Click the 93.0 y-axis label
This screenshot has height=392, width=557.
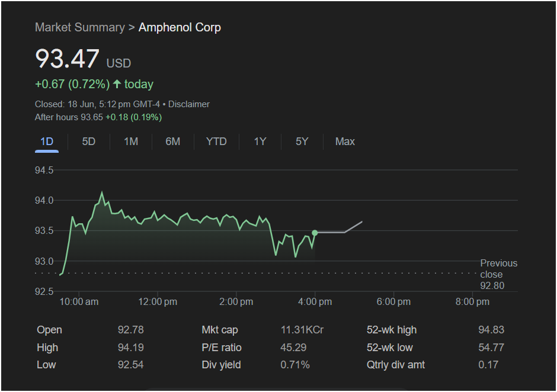tap(44, 261)
